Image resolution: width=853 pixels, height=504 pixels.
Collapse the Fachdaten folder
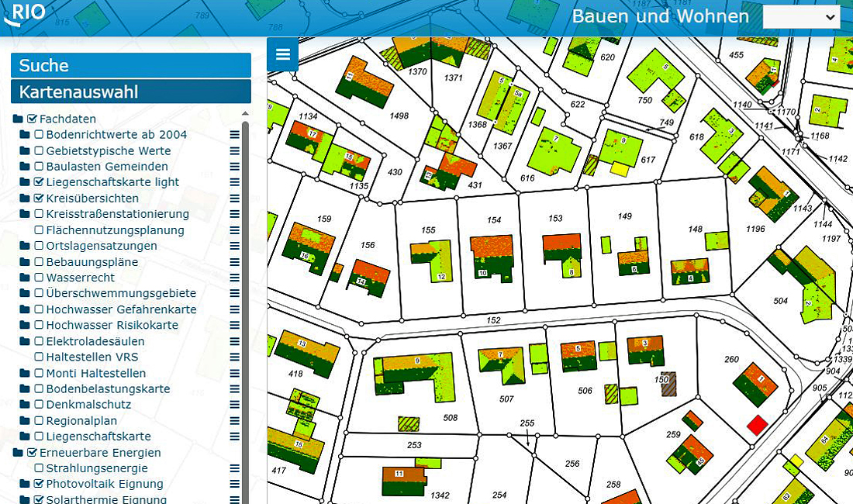point(18,119)
